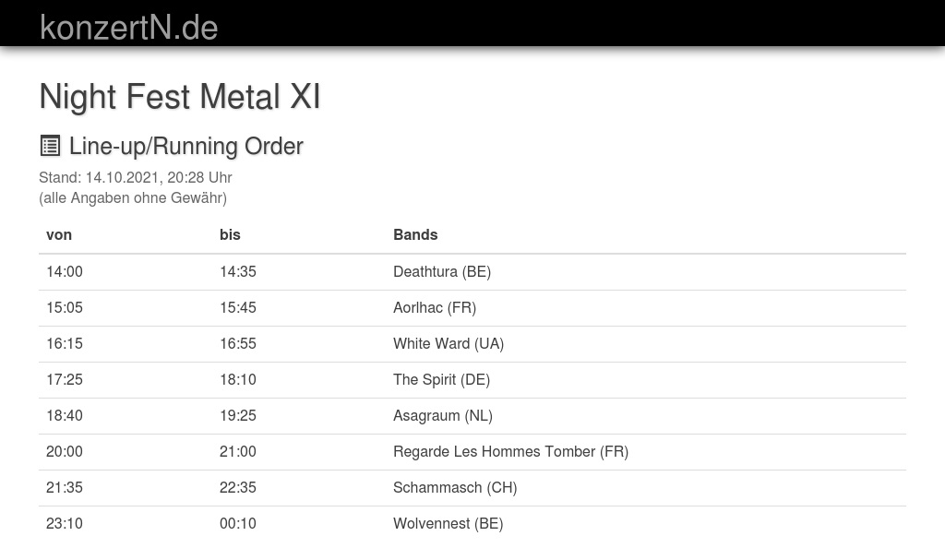Select the Asagraum (NL) band entry

pos(443,415)
